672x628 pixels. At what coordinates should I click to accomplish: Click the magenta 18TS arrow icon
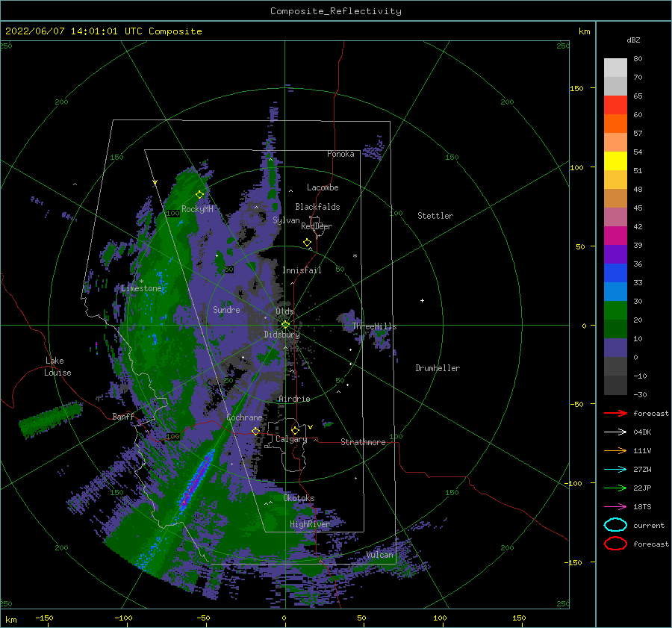[615, 507]
